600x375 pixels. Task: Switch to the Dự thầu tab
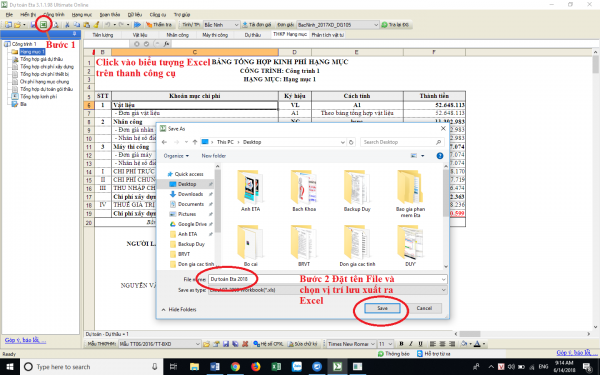coord(253,35)
